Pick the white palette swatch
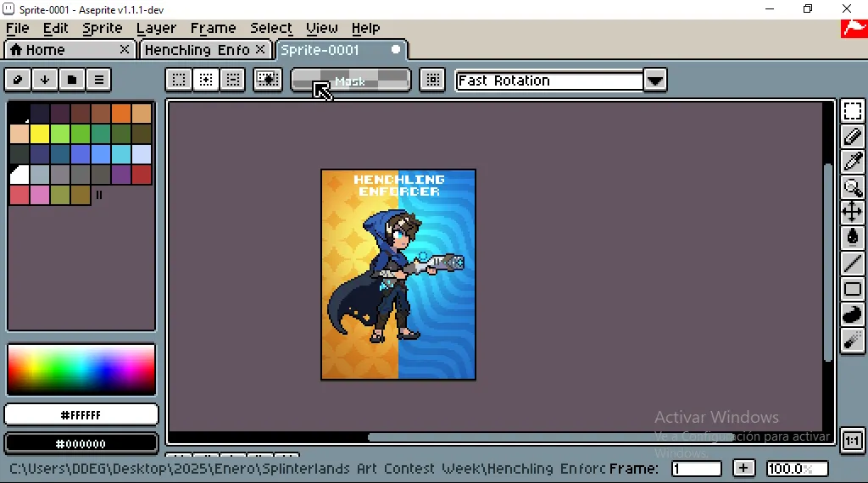The image size is (868, 483). [19, 175]
